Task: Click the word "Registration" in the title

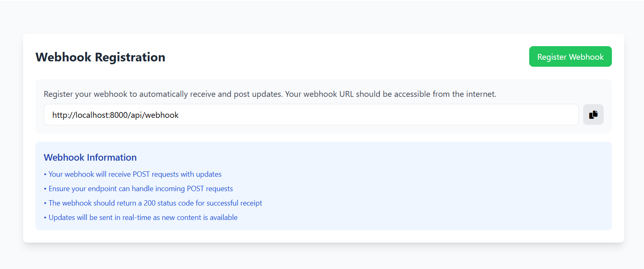Action: pyautogui.click(x=130, y=57)
